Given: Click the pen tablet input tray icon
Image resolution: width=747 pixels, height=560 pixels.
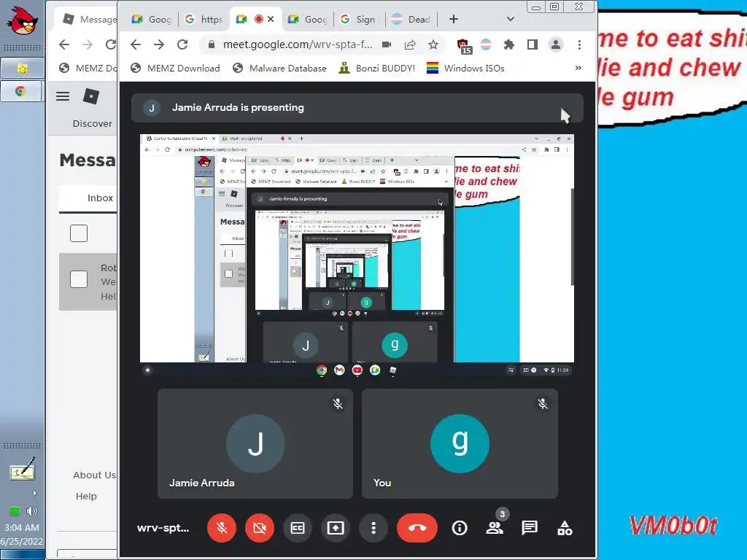Looking at the screenshot, I should (x=22, y=469).
